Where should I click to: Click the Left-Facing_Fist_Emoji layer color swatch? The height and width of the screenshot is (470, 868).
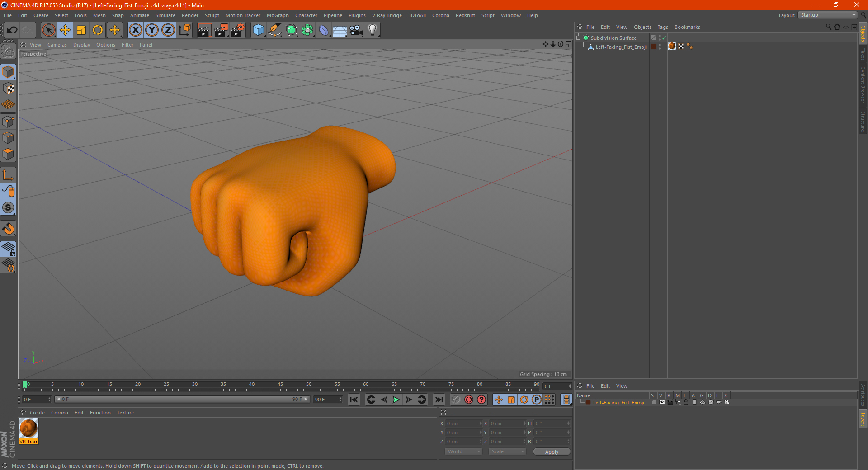click(x=588, y=403)
